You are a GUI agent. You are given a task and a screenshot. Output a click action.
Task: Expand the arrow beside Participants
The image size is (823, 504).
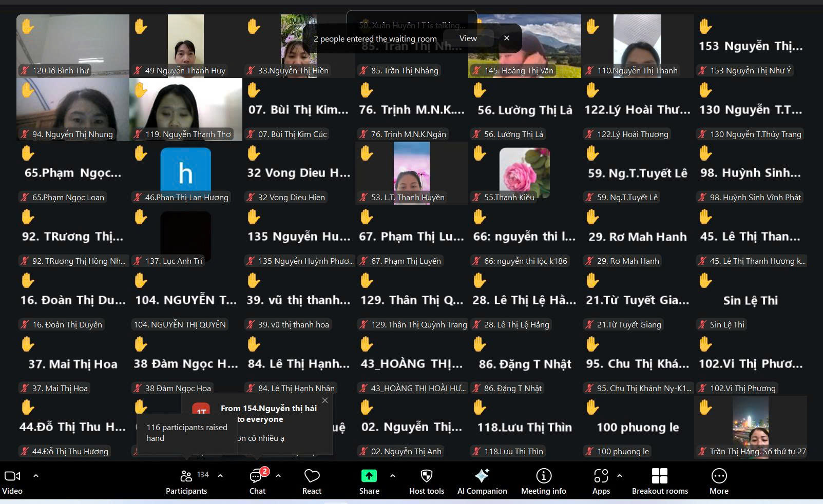pyautogui.click(x=220, y=476)
